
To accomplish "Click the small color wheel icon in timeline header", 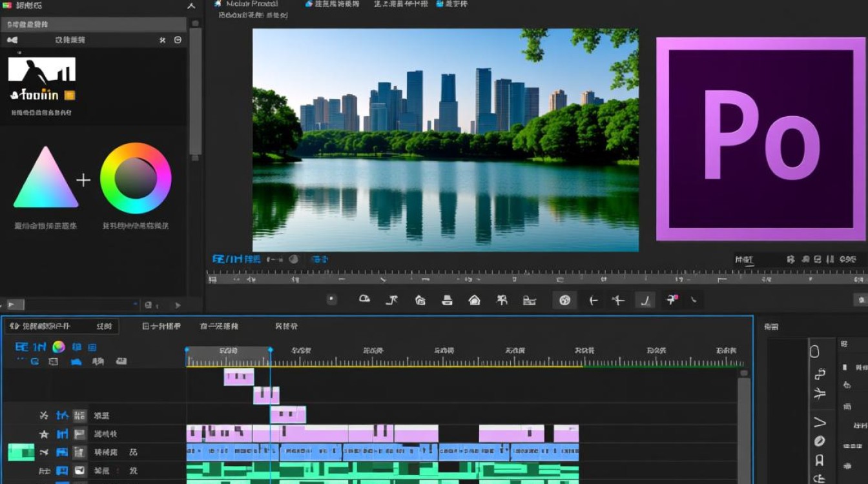I will (x=59, y=347).
